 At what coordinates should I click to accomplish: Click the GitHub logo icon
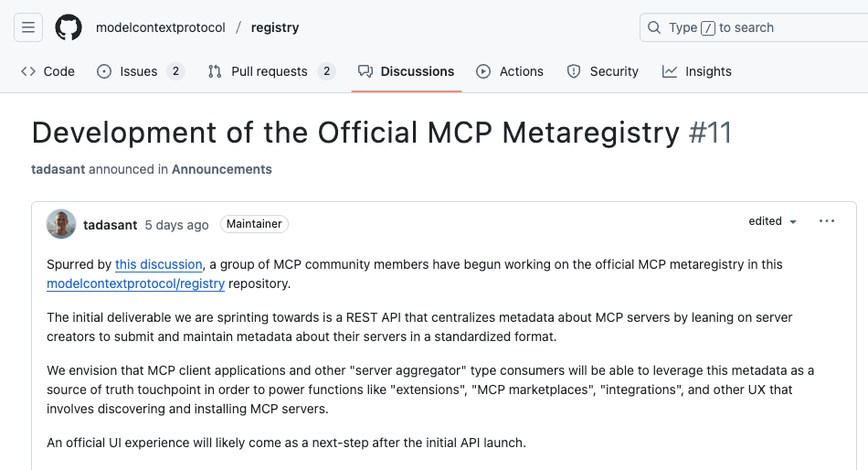click(69, 27)
